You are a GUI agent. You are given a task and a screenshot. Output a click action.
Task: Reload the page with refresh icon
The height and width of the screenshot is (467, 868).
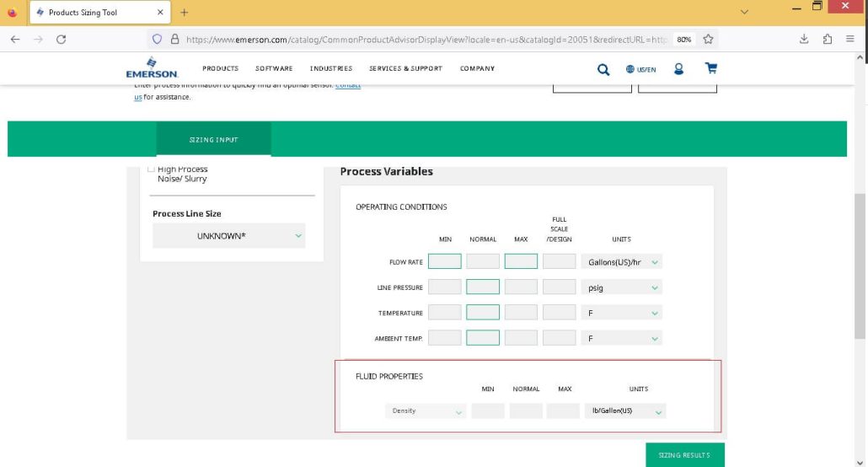61,40
